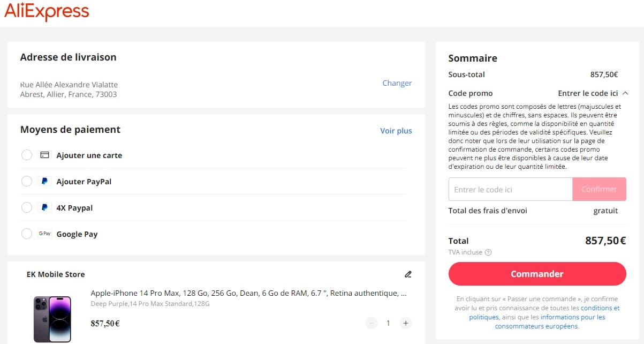Click Changer to edit delivery address
This screenshot has width=644, height=344.
tap(397, 83)
